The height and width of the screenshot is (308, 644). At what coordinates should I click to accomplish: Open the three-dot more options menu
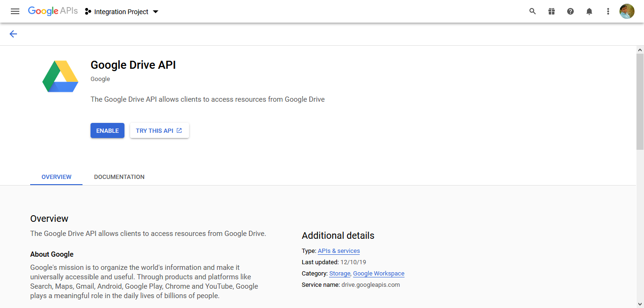pyautogui.click(x=608, y=11)
